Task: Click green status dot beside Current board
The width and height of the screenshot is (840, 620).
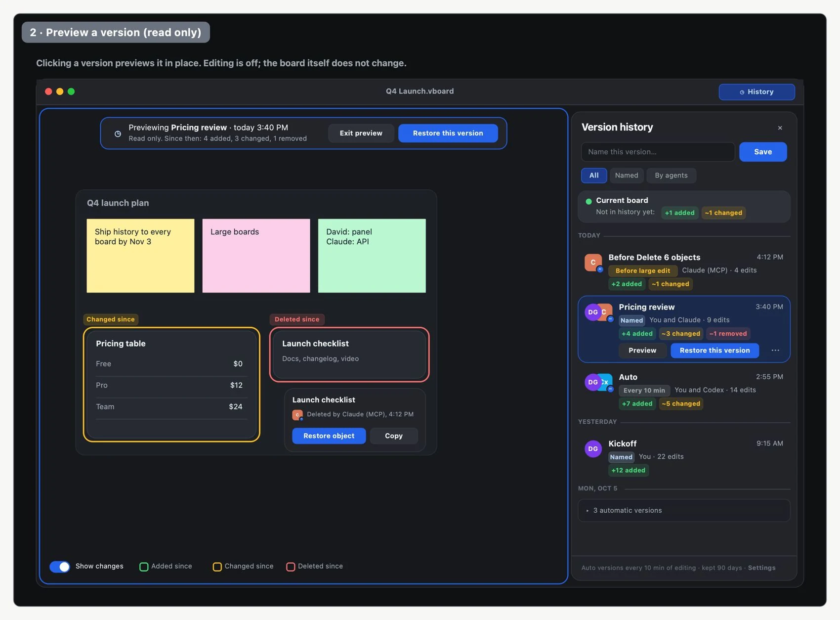Action: pyautogui.click(x=588, y=201)
